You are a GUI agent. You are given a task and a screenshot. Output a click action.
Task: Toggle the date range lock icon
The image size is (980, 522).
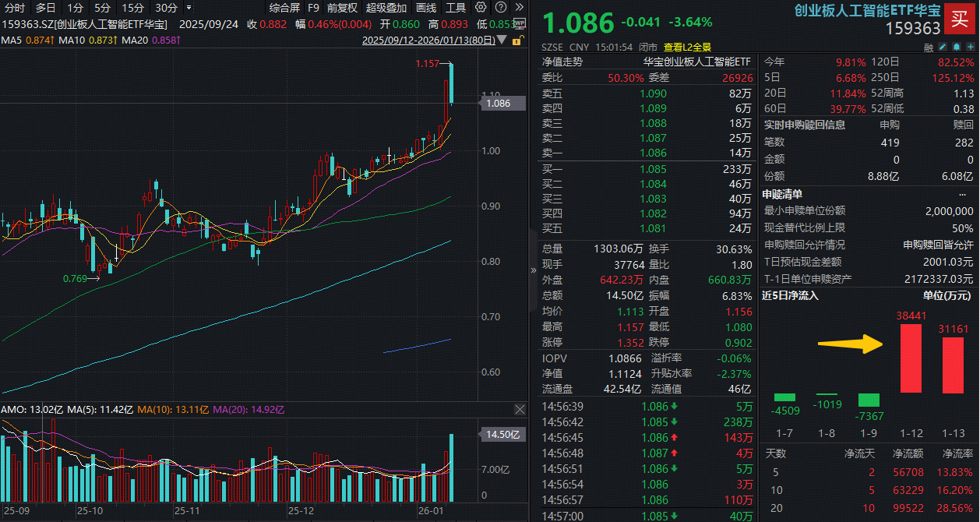520,40
